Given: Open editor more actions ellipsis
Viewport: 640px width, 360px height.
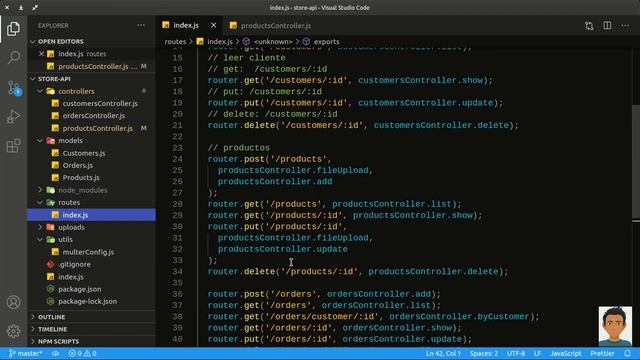Looking at the screenshot, I should pyautogui.click(x=625, y=26).
